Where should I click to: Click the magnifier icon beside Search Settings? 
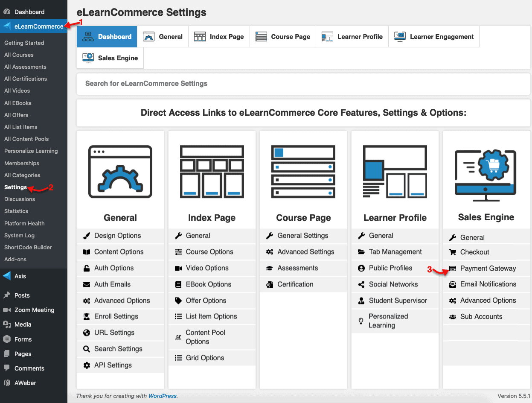click(87, 349)
